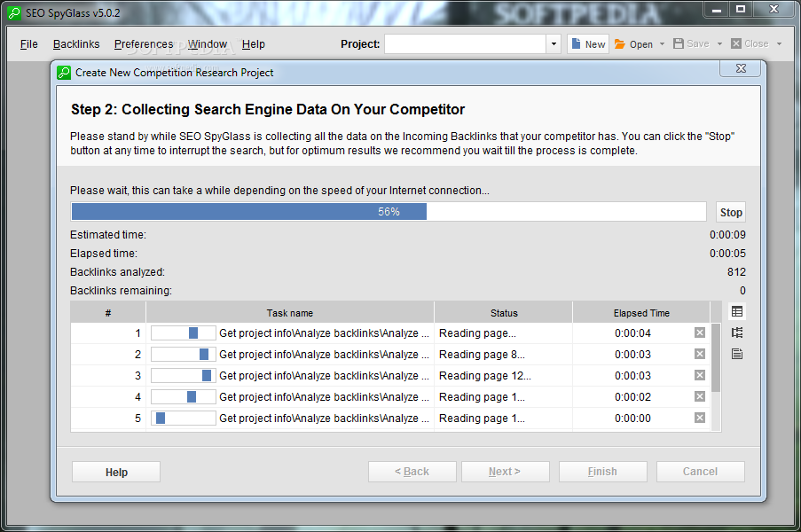
Task: Click the task list vertical scrollbar
Action: point(716,377)
